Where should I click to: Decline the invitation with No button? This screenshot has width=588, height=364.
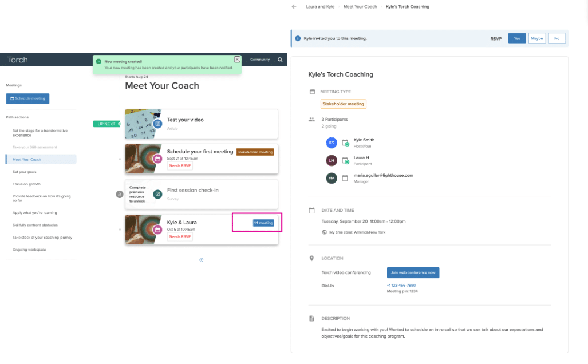pos(557,38)
